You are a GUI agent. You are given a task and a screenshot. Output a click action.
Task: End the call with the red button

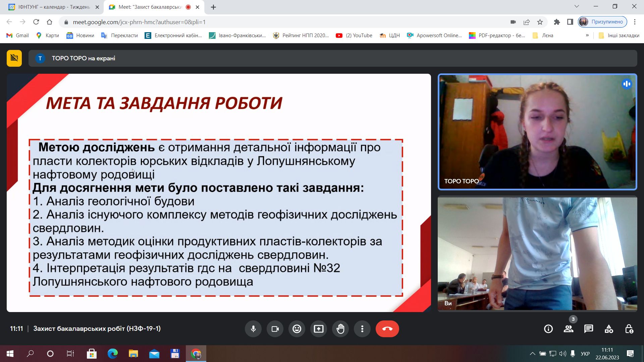387,329
